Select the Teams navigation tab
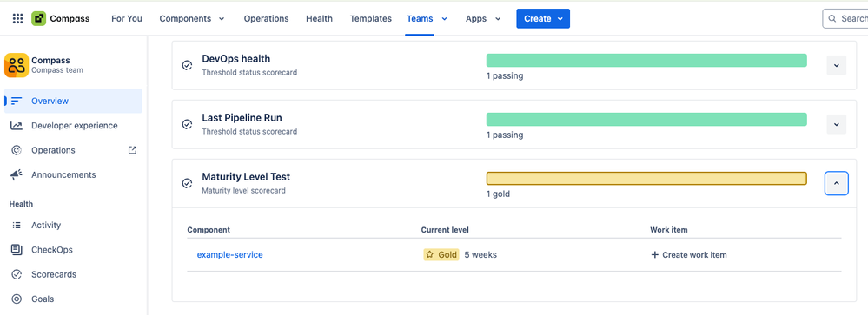This screenshot has height=315, width=868. 420,19
